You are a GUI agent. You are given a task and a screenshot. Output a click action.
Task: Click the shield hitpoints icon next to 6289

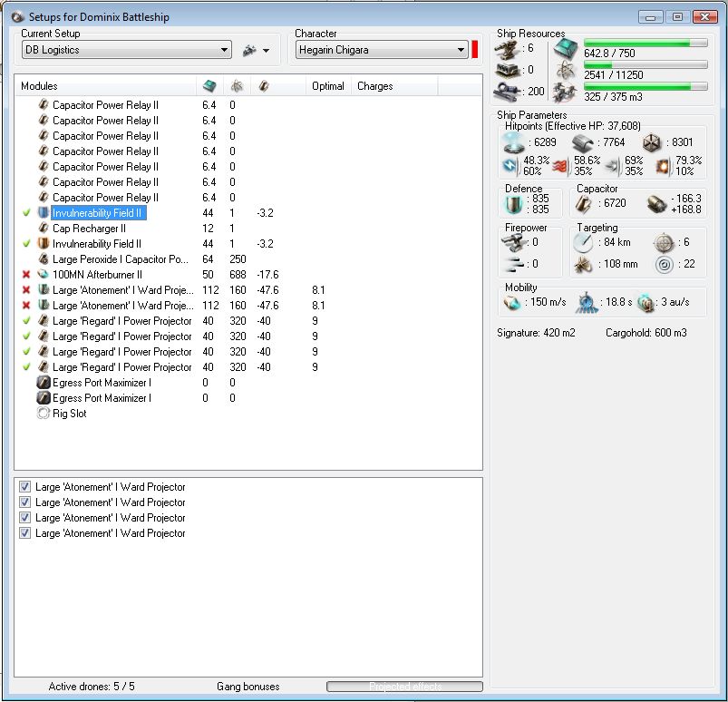click(514, 142)
